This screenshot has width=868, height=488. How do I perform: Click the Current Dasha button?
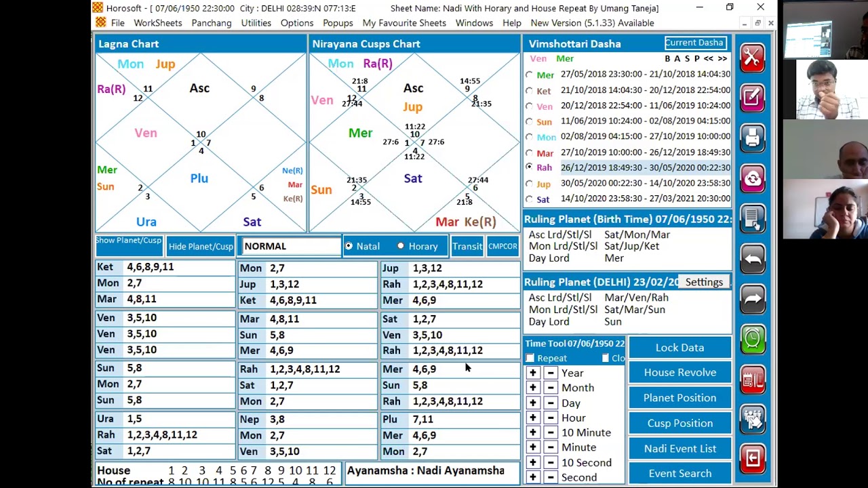click(694, 43)
